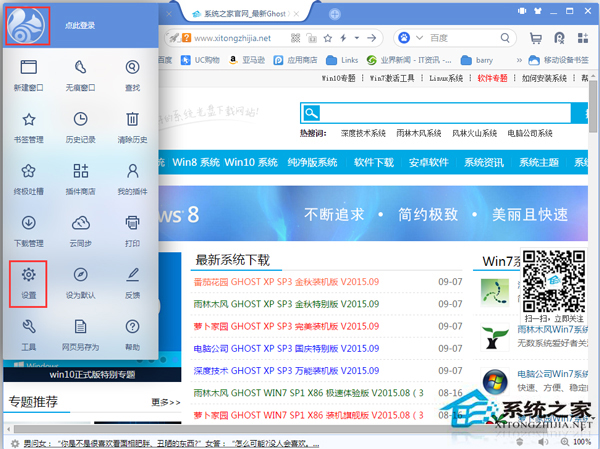Open 软件下载 nav menu
The width and height of the screenshot is (600, 449).
coord(374,162)
